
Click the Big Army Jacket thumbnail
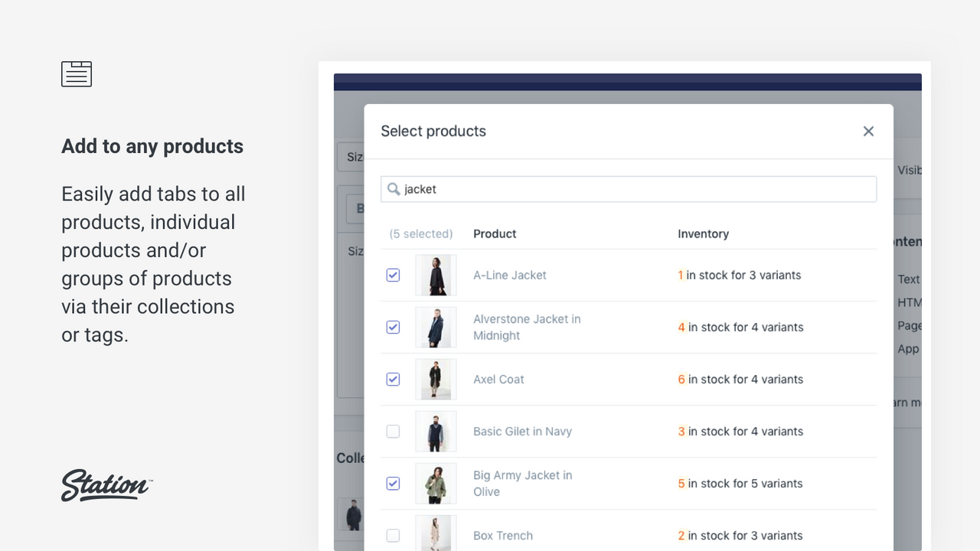click(x=436, y=483)
